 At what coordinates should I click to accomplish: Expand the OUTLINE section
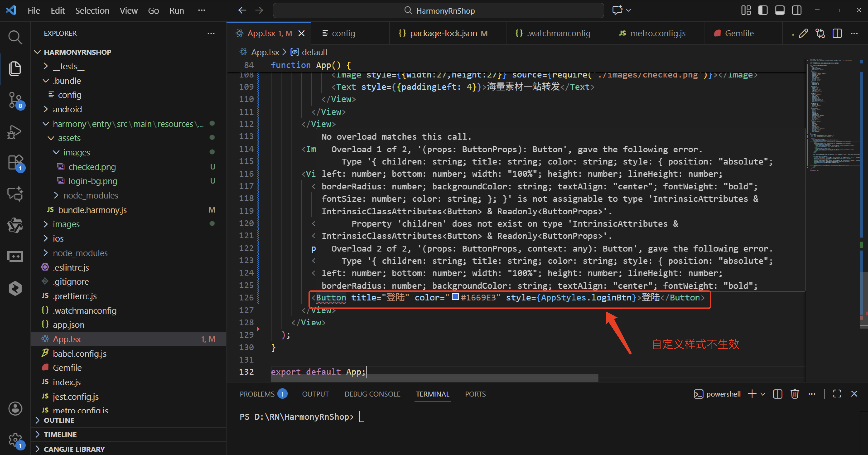[59, 420]
